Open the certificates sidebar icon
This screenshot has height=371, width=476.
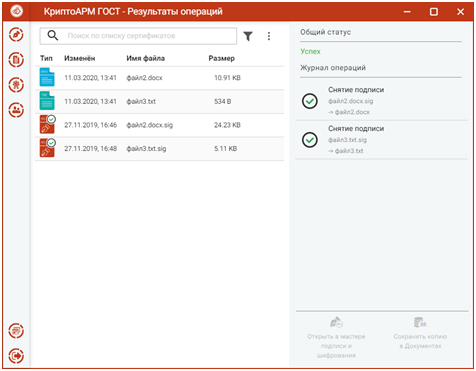16,85
